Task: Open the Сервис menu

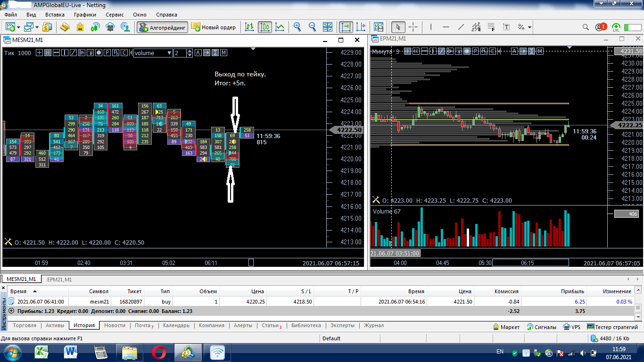Action: click(x=115, y=15)
